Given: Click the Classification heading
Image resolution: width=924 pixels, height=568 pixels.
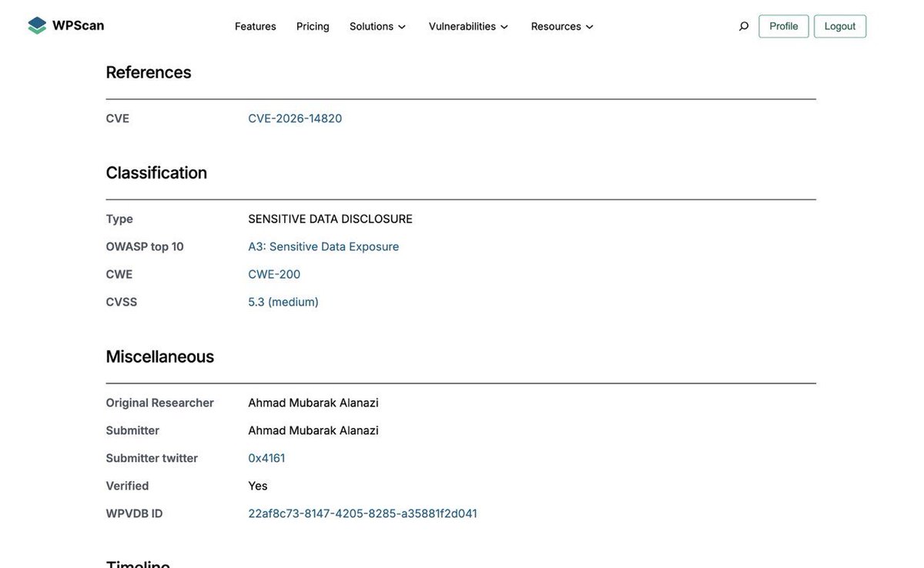Looking at the screenshot, I should click(156, 173).
